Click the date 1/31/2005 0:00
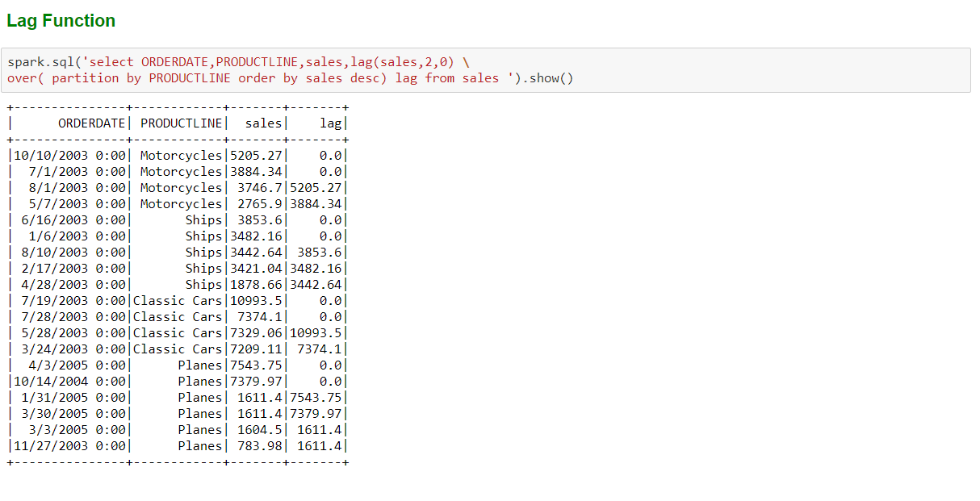Image resolution: width=980 pixels, height=501 pixels. point(73,398)
